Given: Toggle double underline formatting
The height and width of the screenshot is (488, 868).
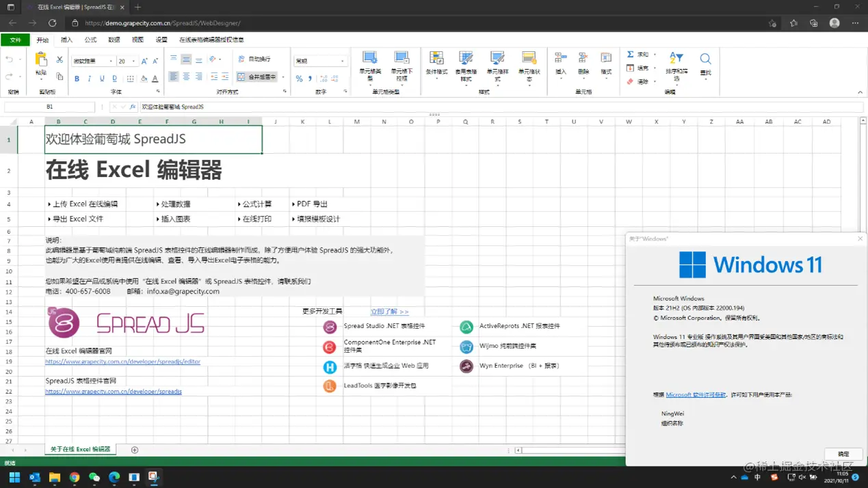Looking at the screenshot, I should [114, 79].
